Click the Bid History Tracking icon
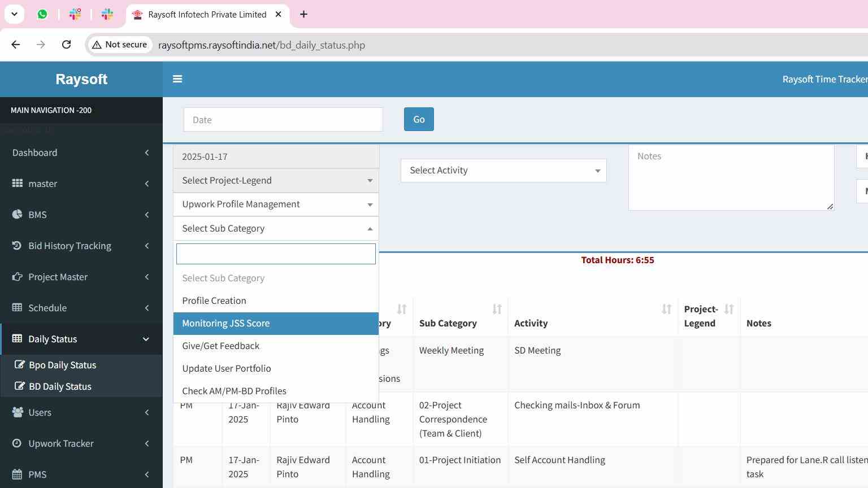 pyautogui.click(x=17, y=246)
